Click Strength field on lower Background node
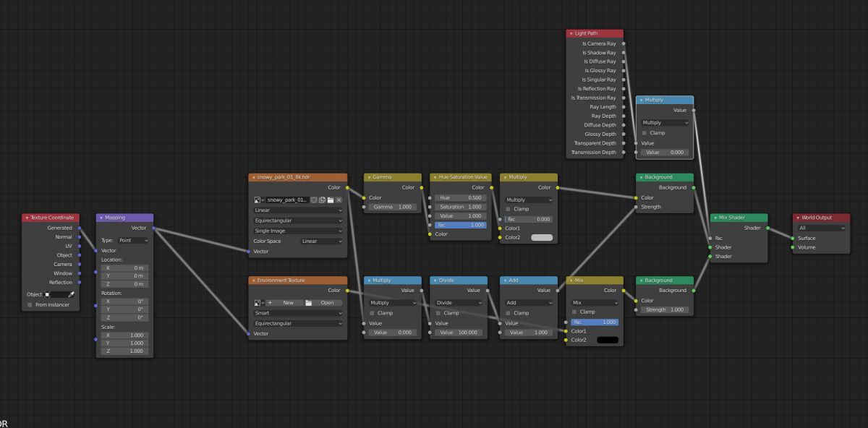The image size is (868, 428). pyautogui.click(x=663, y=309)
